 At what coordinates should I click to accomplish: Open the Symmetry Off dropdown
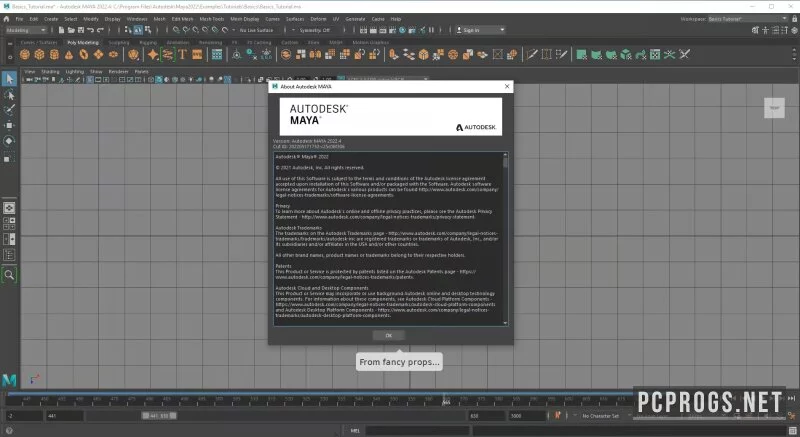coord(316,30)
